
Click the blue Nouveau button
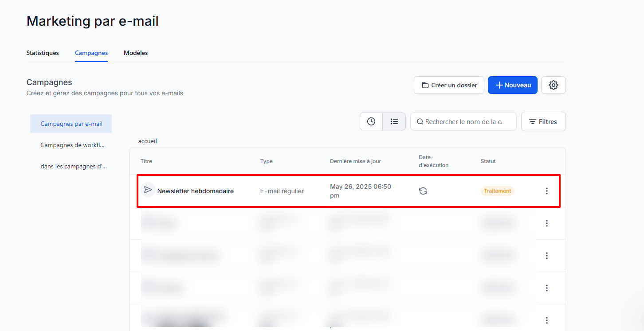coord(512,85)
